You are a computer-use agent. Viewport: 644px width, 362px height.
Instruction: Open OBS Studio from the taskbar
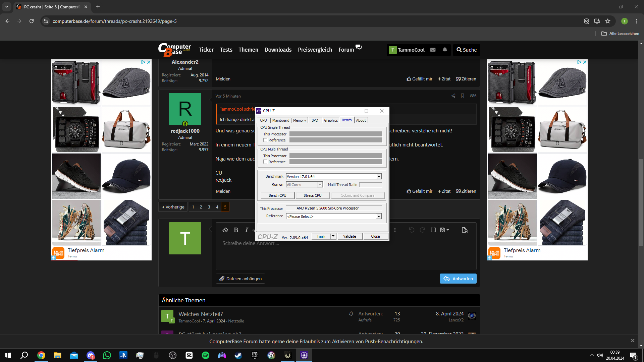(173, 355)
